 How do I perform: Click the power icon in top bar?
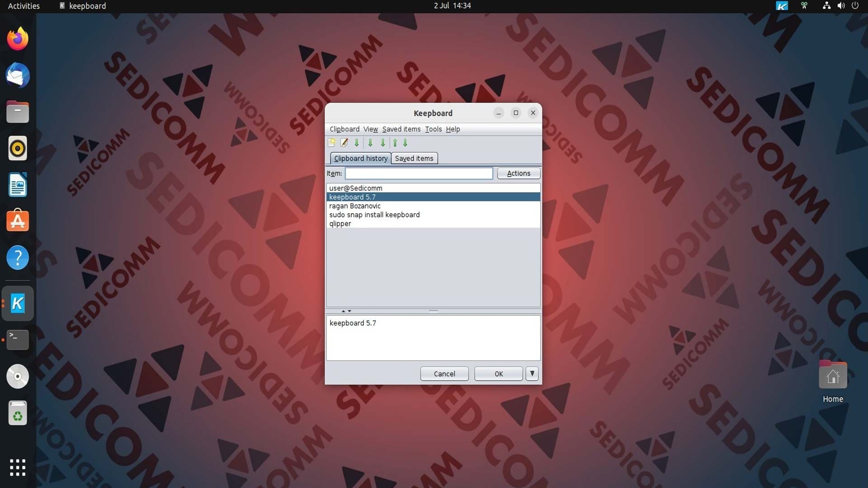coord(855,6)
